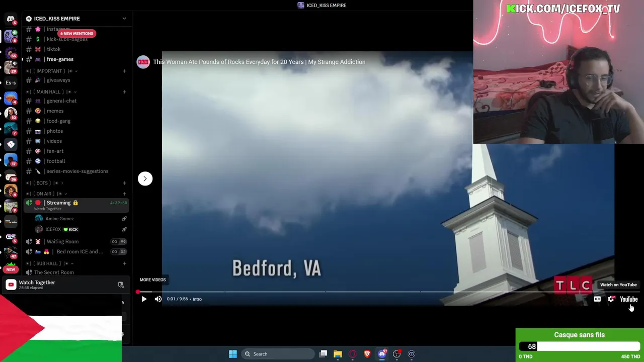
Task: Open Discord direct messages home icon
Action: click(11, 19)
